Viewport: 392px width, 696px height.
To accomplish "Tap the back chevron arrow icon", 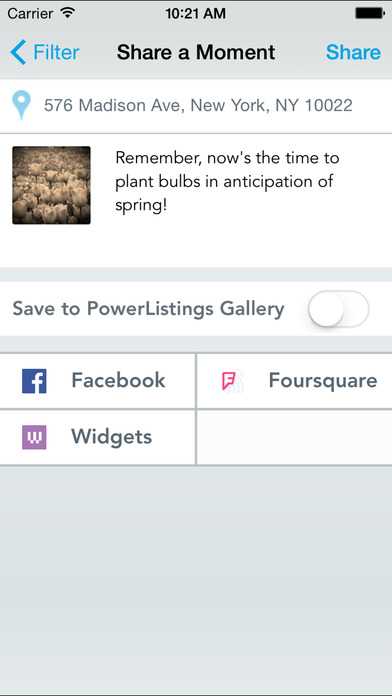I will pos(18,52).
